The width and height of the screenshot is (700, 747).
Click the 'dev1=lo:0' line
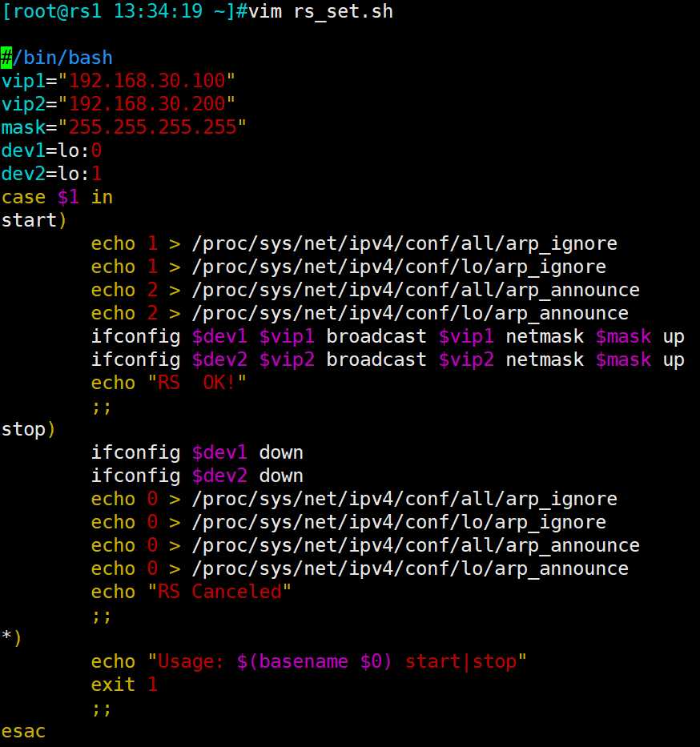51,151
